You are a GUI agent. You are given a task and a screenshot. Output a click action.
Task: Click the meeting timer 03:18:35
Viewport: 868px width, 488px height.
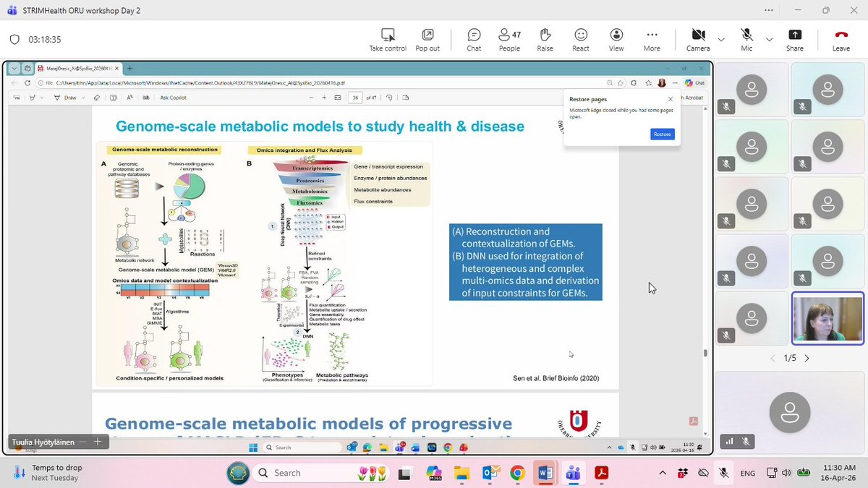tap(45, 40)
